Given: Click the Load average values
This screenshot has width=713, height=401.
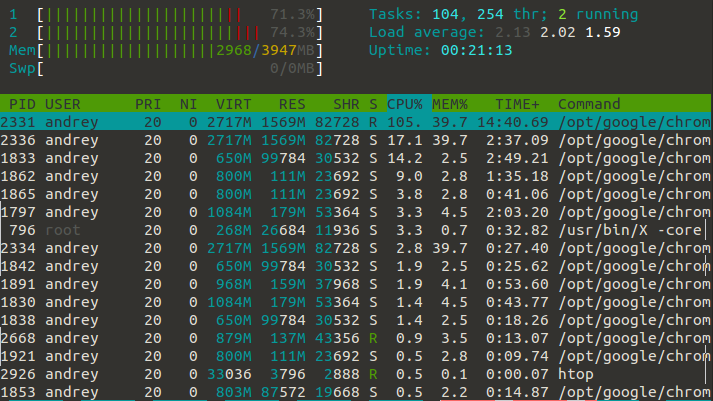Looking at the screenshot, I should coord(557,33).
